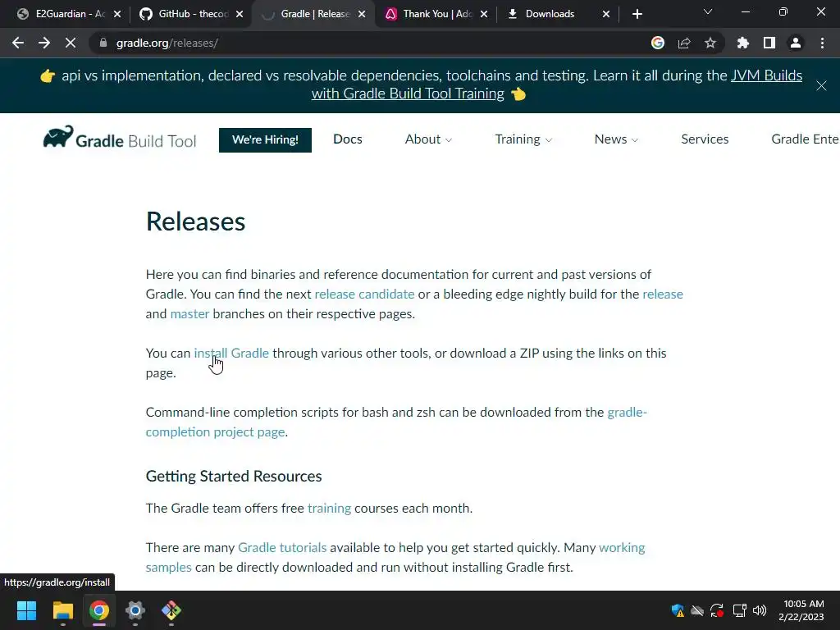The width and height of the screenshot is (840, 630).
Task: Open the colorful diamond app in taskbar
Action: [x=171, y=610]
